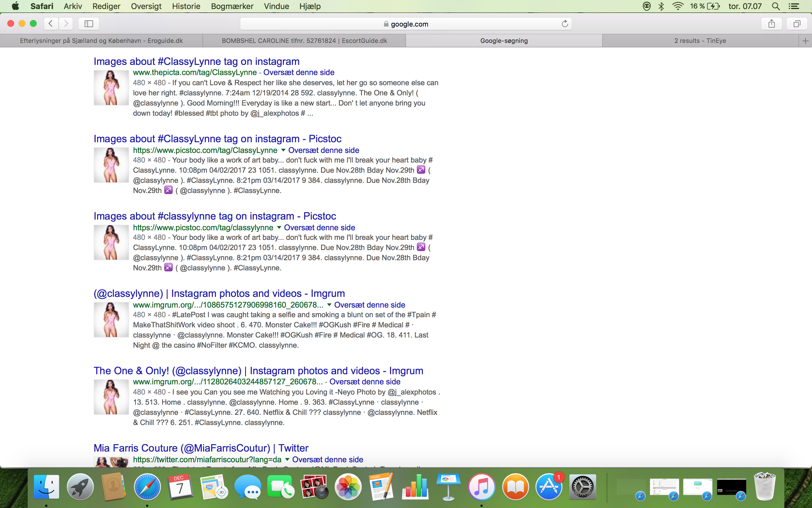The height and width of the screenshot is (508, 812).
Task: Add a new tab with plus button
Action: tap(805, 41)
